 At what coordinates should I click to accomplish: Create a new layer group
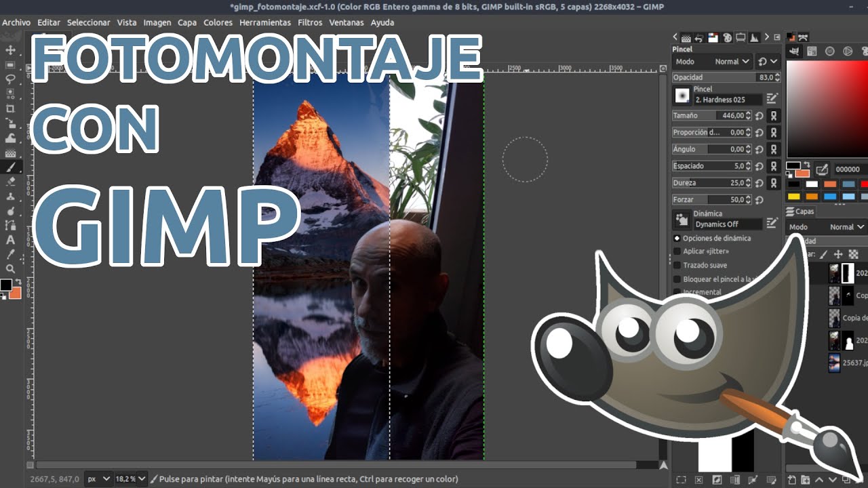click(x=805, y=480)
